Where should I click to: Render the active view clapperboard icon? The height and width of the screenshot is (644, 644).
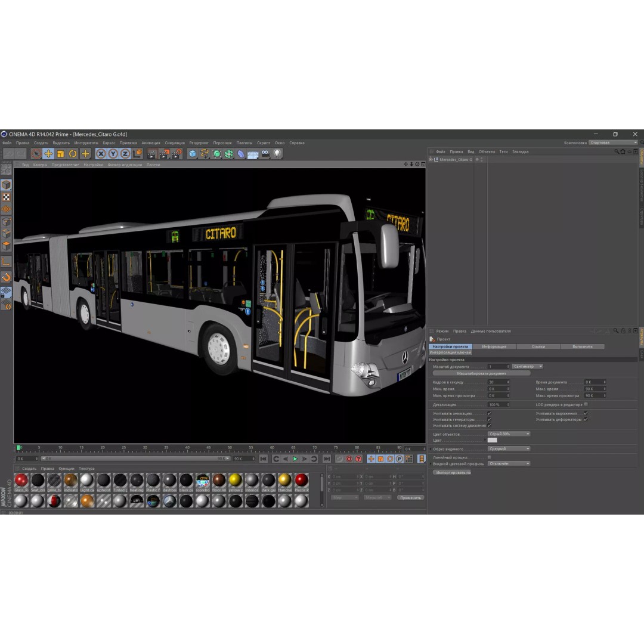[x=151, y=154]
